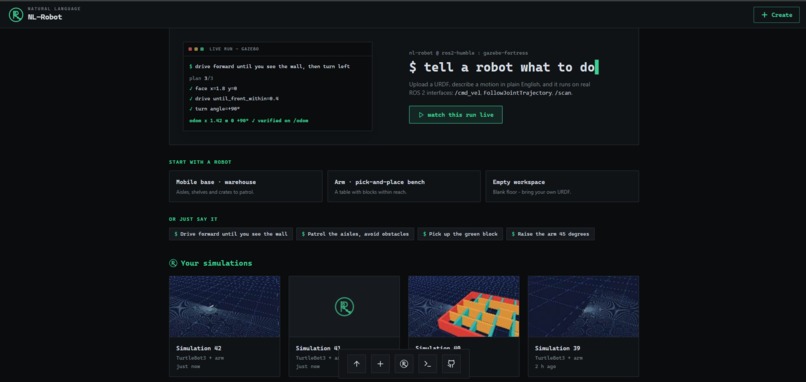Click the 'Your simulations' heading text
This screenshot has height=382, width=806.
216,263
